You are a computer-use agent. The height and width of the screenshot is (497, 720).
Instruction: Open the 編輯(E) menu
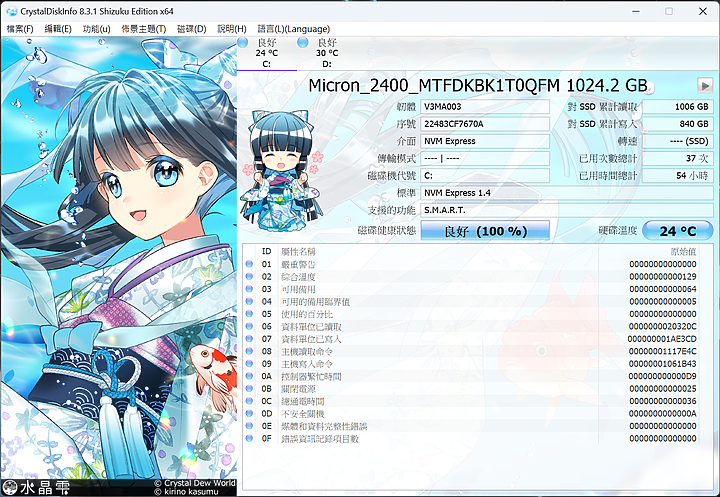tap(58, 29)
